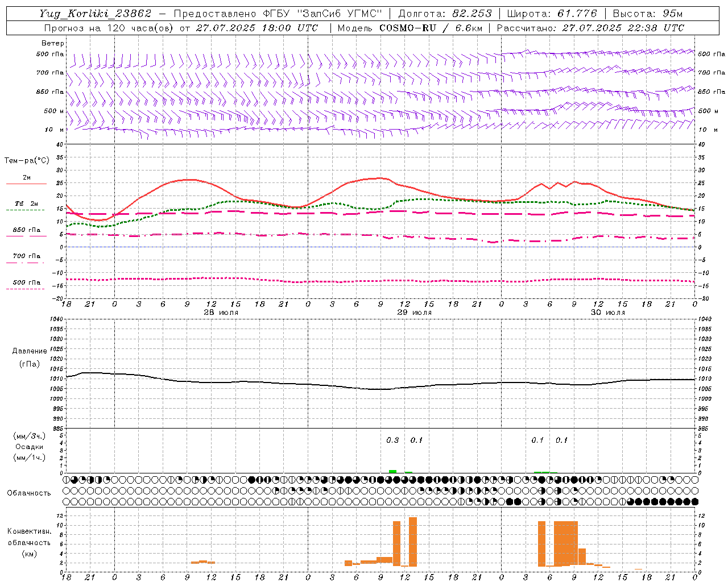
Task: Select the Давление pressure panel label
Action: 30,351
